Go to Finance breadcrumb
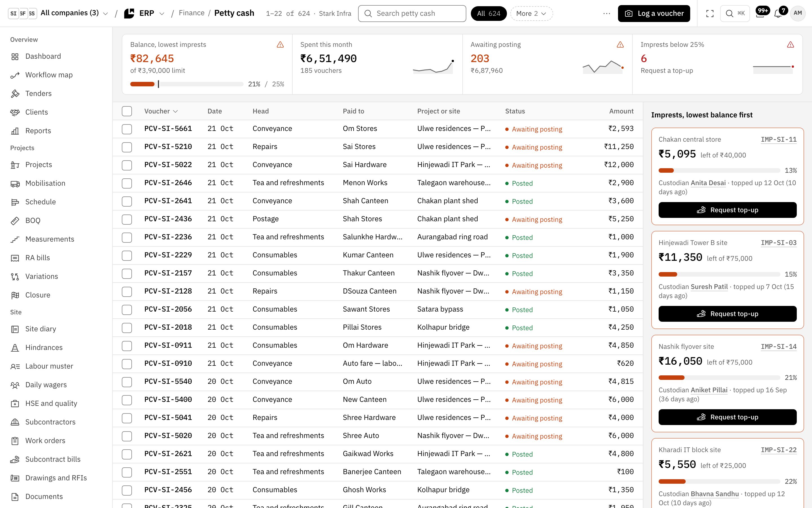This screenshot has width=812, height=508. point(192,13)
